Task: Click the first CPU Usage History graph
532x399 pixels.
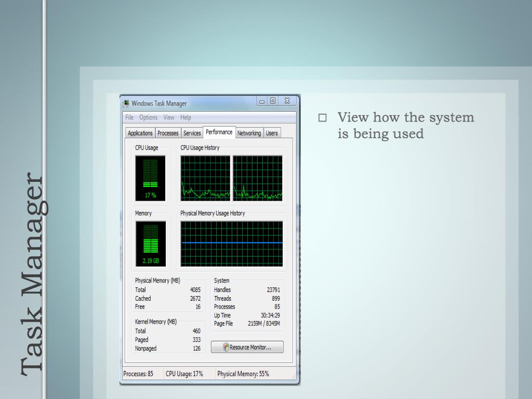Action: coord(205,178)
